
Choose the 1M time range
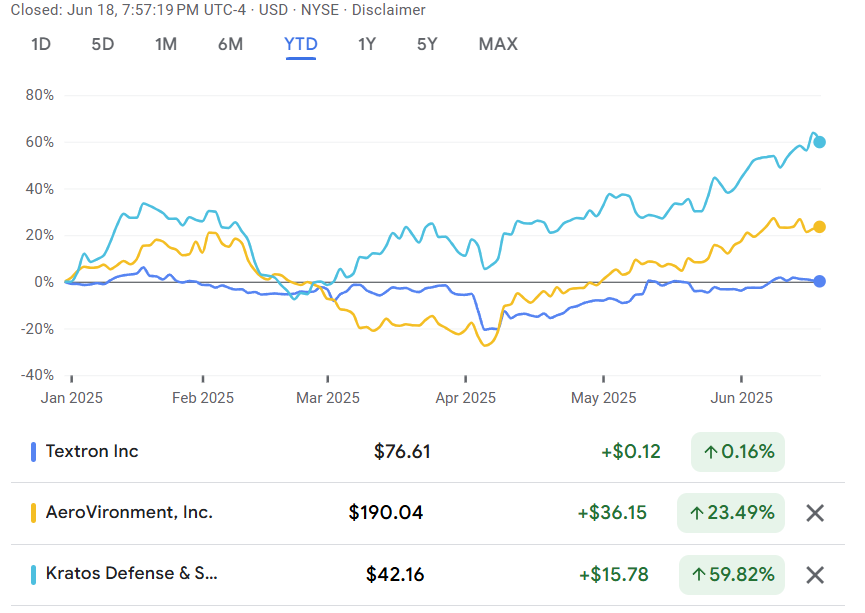pos(166,44)
